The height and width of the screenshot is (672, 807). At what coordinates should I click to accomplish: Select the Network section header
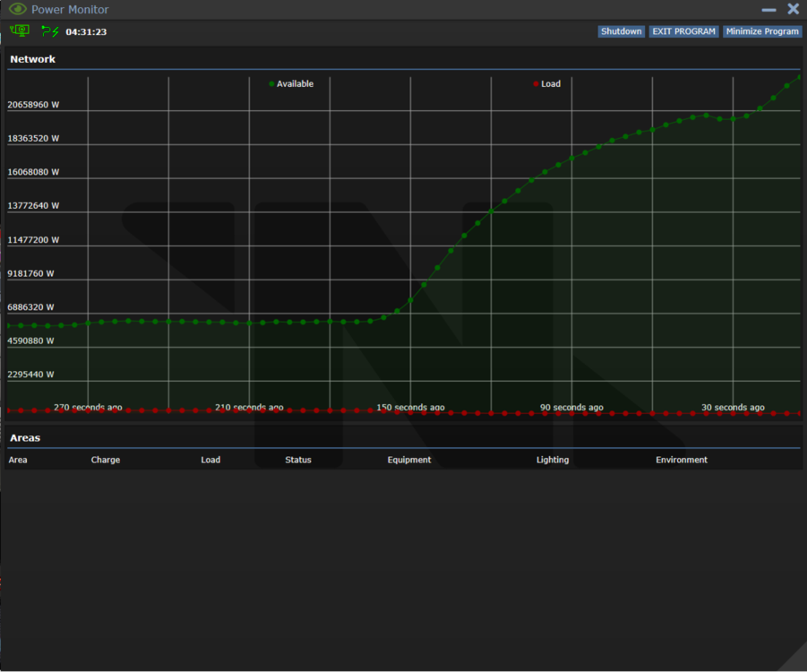point(33,59)
